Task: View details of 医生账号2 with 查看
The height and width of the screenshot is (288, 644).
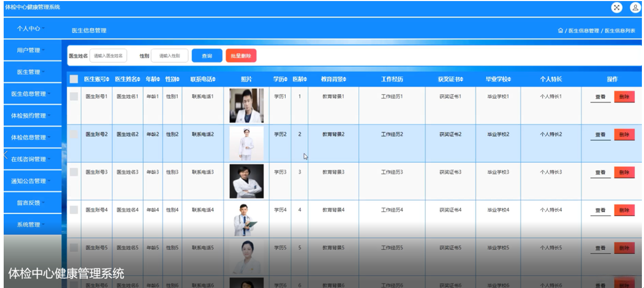Action: point(600,135)
